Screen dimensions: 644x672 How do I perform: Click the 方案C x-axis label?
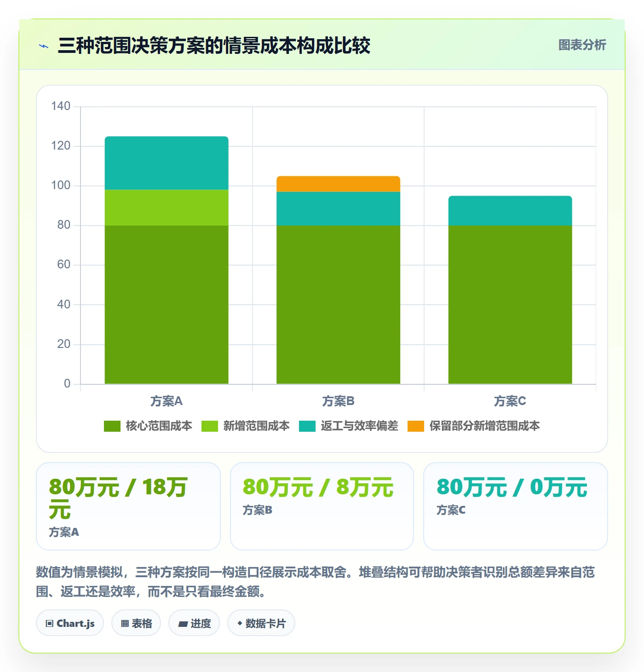pos(510,401)
